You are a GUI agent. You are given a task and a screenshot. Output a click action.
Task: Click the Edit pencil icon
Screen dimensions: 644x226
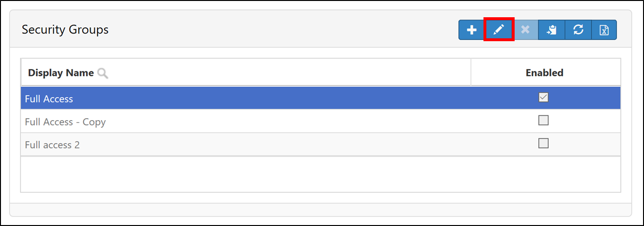pyautogui.click(x=499, y=30)
